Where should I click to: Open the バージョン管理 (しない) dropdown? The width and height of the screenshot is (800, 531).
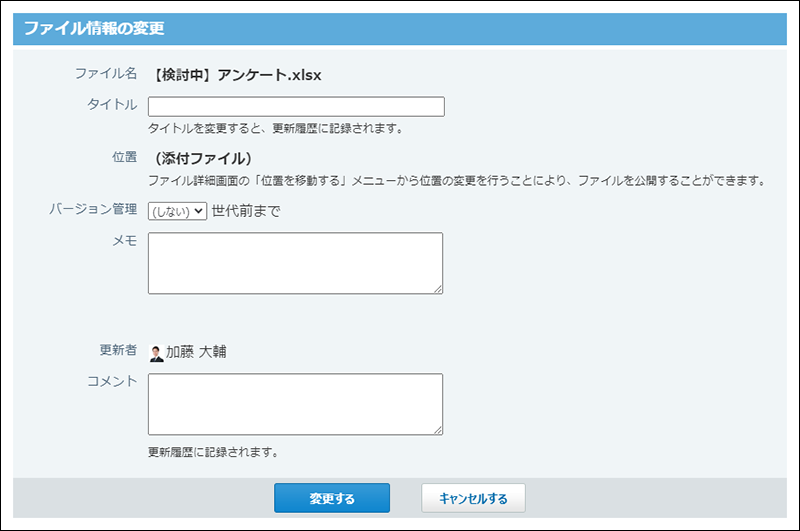[x=177, y=211]
